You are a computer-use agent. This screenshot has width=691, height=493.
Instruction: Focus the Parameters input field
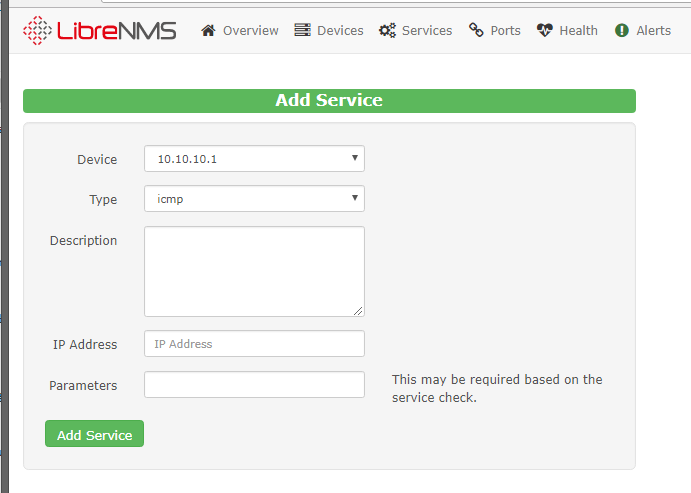click(x=254, y=385)
